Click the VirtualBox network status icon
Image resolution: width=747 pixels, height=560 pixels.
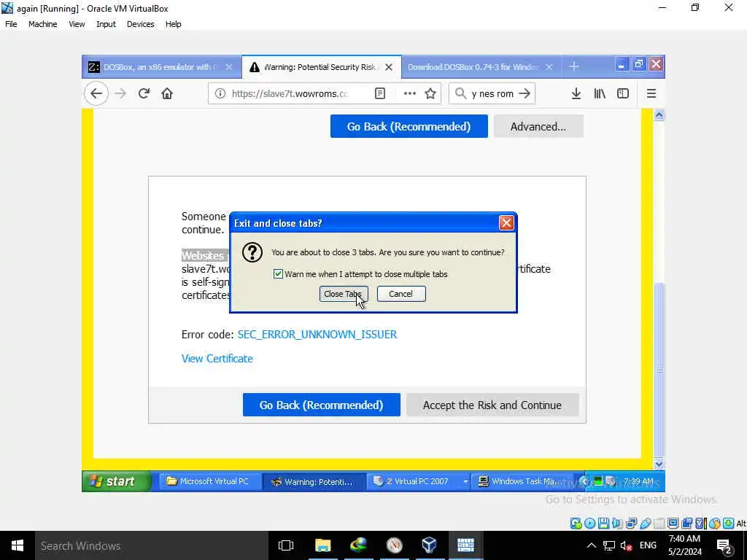631,524
